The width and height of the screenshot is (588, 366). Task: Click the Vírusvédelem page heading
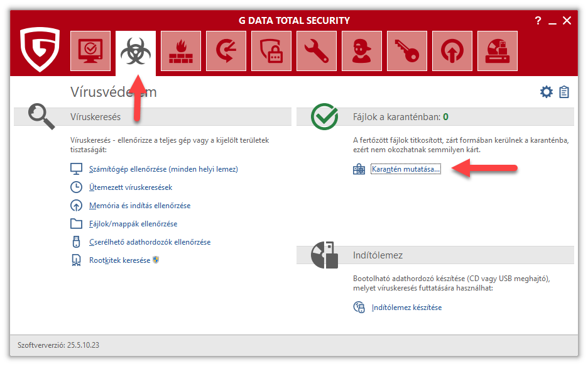[114, 92]
